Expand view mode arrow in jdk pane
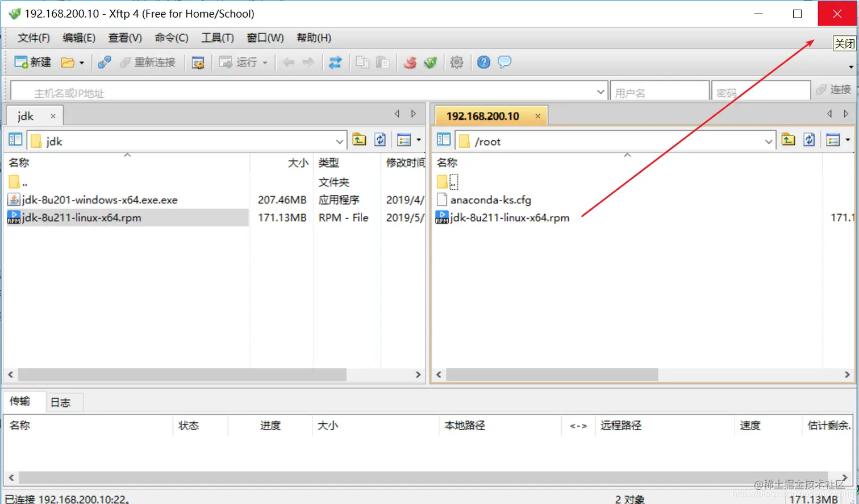Image resolution: width=859 pixels, height=504 pixels. 419,140
